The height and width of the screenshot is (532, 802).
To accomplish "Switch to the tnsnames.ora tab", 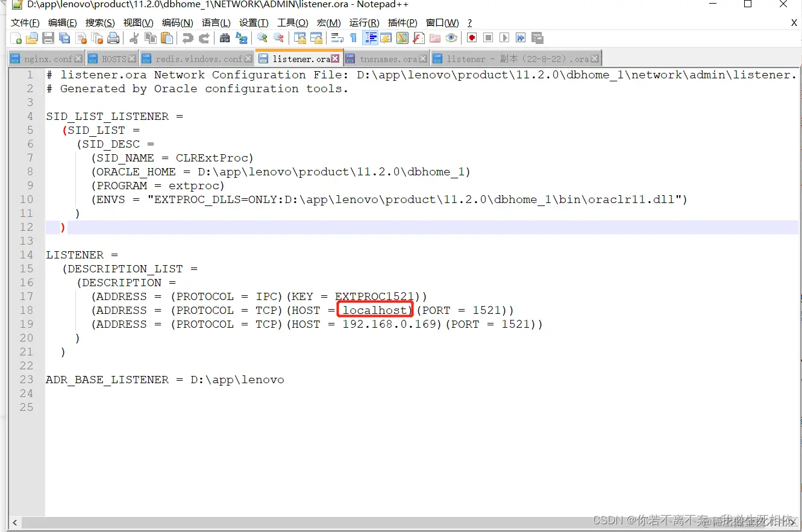I will [x=388, y=59].
